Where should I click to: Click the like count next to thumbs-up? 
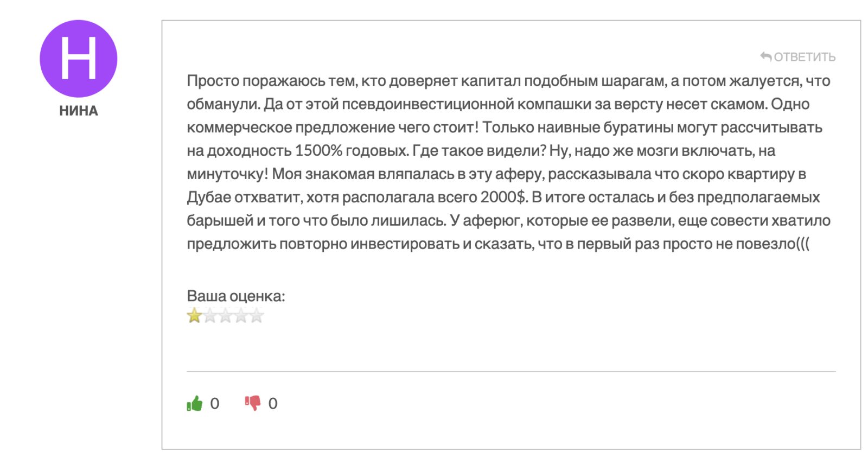point(215,403)
